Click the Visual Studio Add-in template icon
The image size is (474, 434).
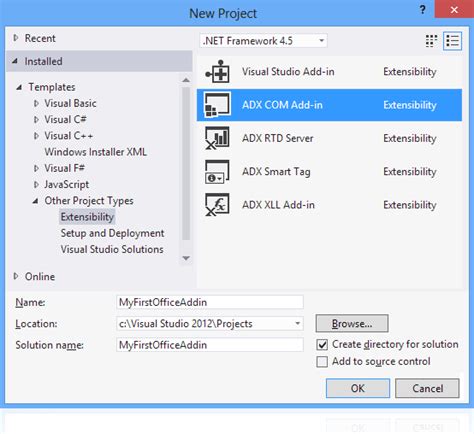pyautogui.click(x=218, y=72)
